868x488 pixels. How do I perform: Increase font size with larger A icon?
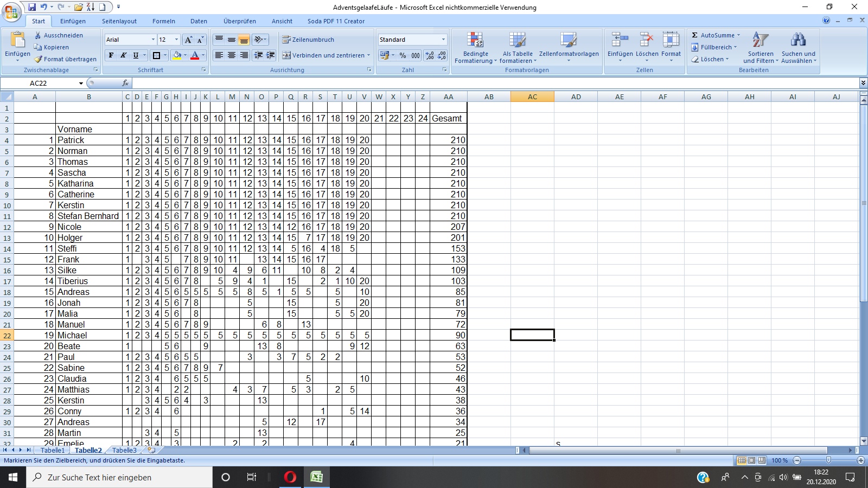(188, 40)
